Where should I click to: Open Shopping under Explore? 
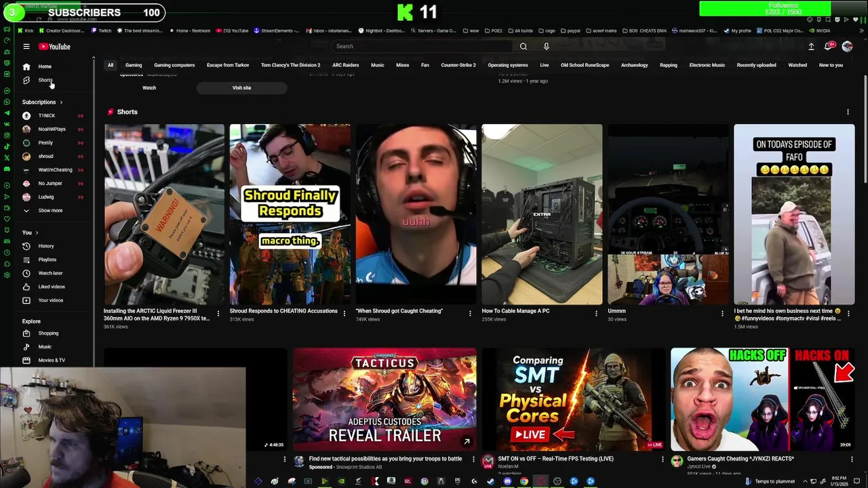click(x=48, y=333)
